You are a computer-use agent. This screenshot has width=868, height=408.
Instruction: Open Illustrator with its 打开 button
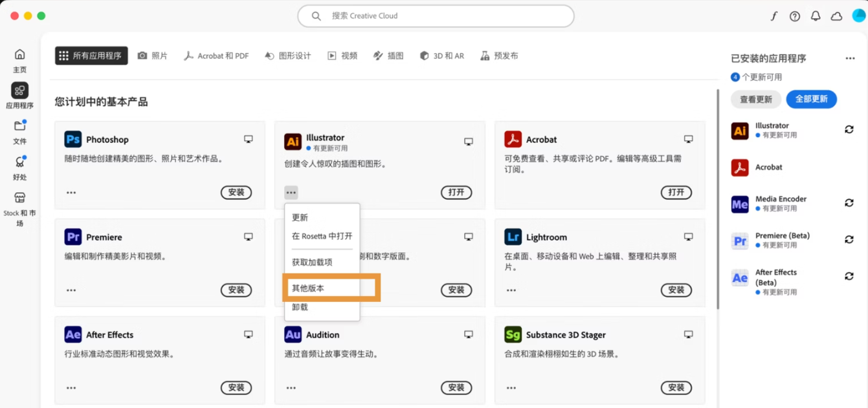point(456,193)
